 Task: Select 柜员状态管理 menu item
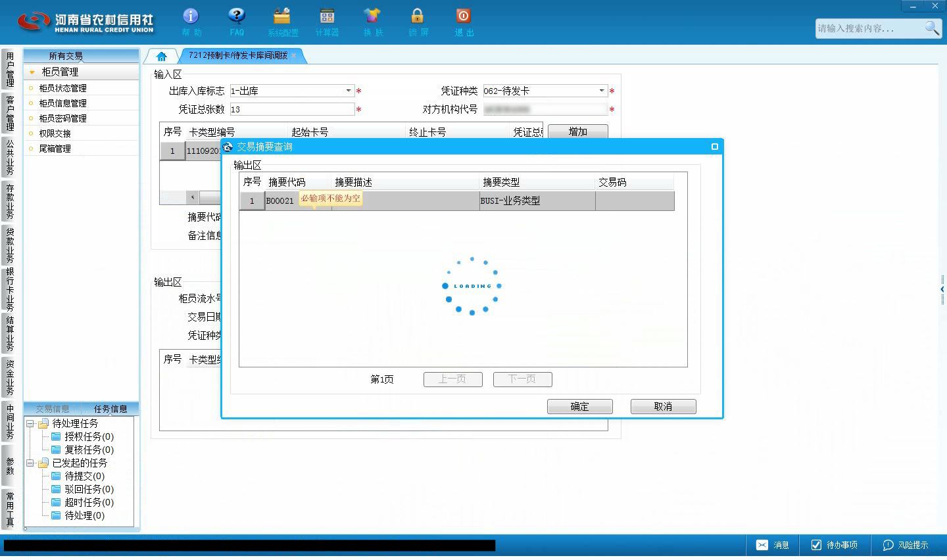click(62, 88)
